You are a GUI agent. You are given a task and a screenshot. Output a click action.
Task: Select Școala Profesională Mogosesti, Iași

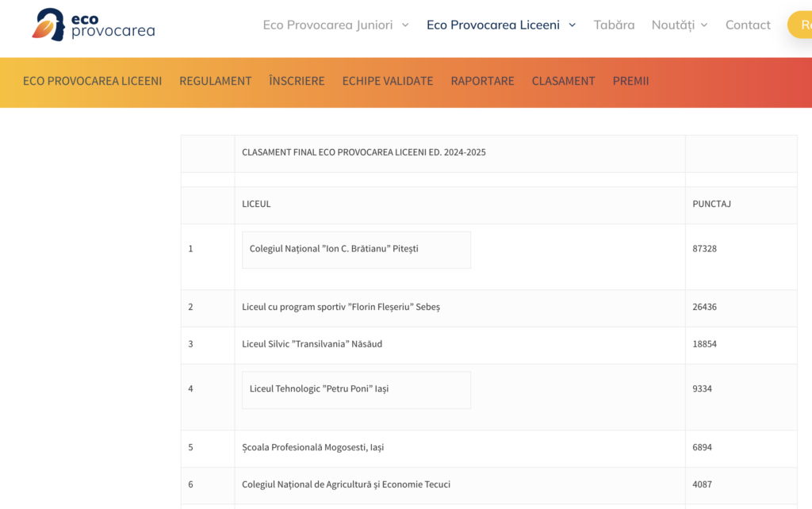(312, 447)
